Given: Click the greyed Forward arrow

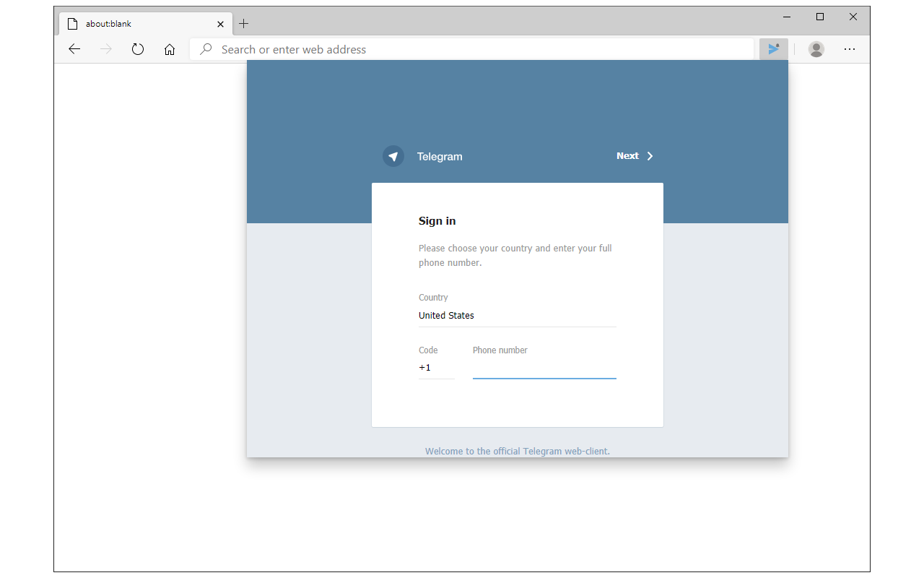Looking at the screenshot, I should (x=106, y=49).
